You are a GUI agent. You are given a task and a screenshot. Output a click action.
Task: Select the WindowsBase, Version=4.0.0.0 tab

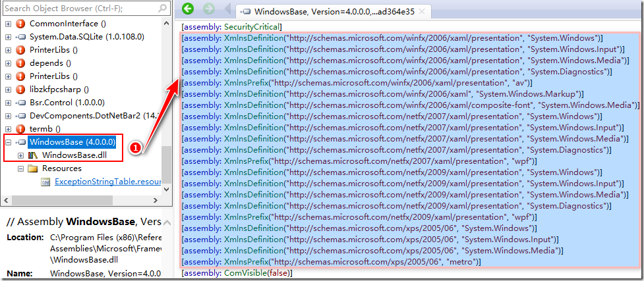[334, 11]
